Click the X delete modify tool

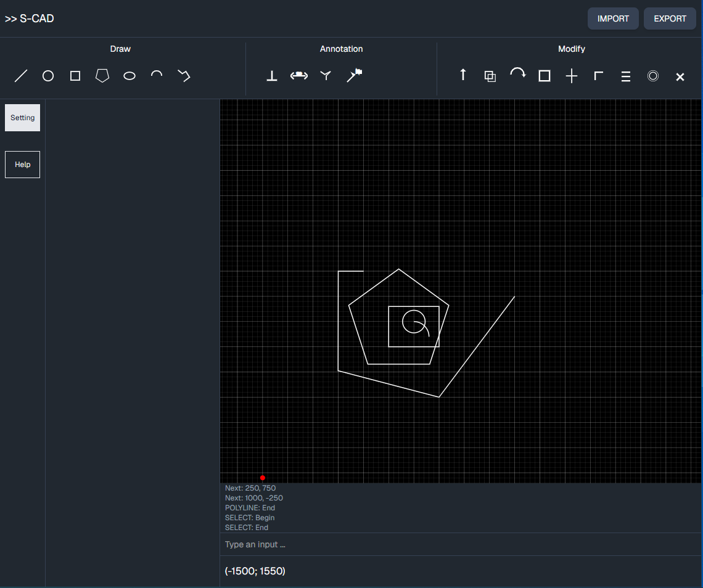(680, 76)
